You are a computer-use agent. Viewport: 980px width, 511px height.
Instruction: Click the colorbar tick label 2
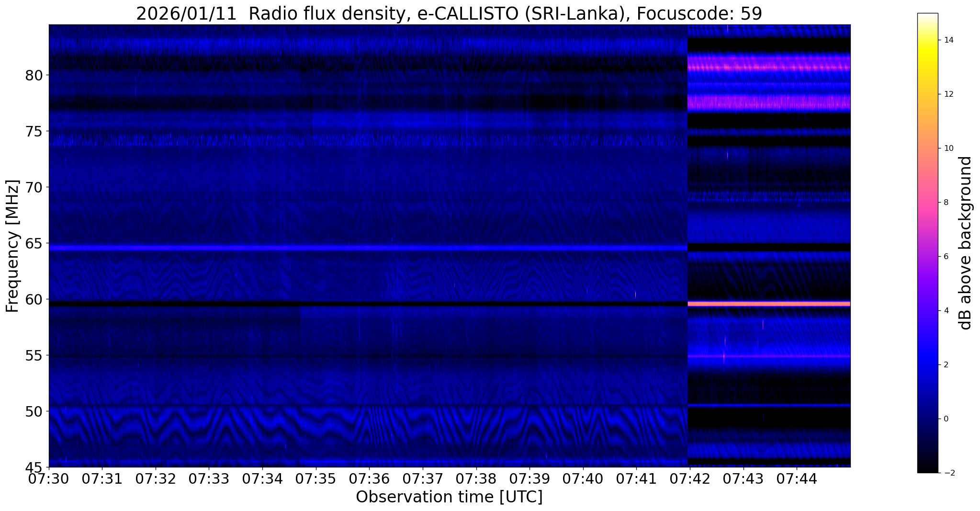[945, 365]
